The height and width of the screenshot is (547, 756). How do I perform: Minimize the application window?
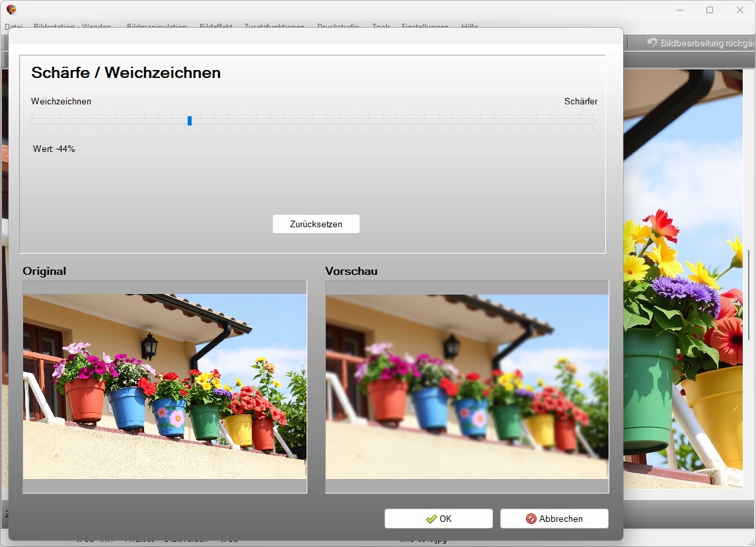[x=679, y=10]
